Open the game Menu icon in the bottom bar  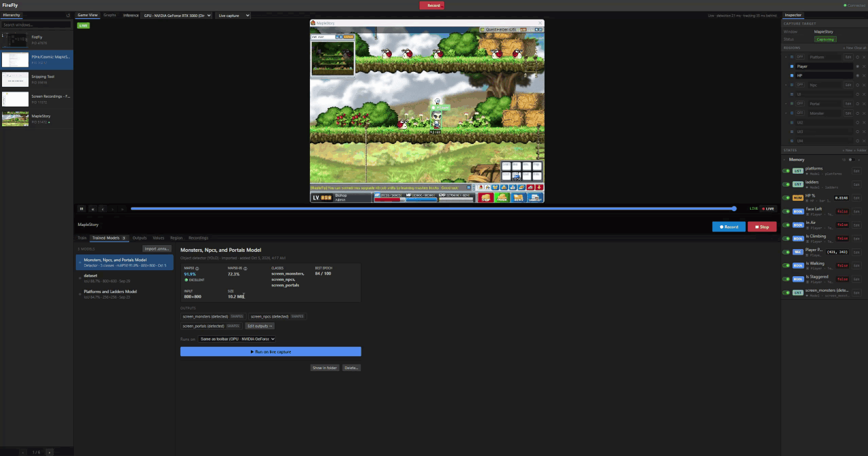519,197
